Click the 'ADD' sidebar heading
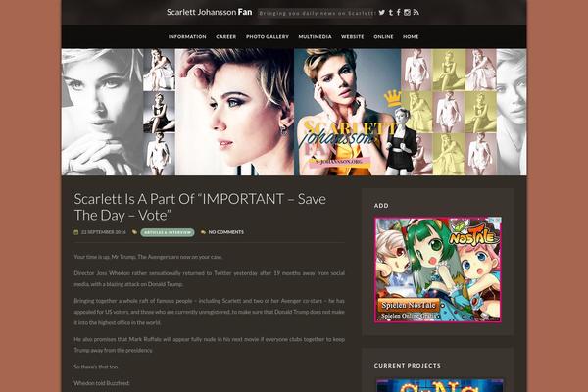 (x=381, y=206)
